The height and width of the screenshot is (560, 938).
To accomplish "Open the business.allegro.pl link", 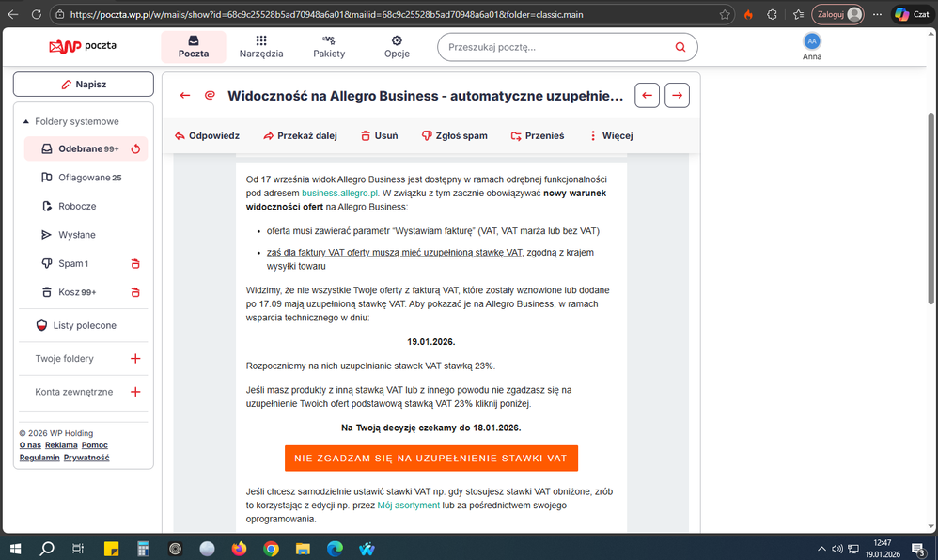I will [340, 192].
